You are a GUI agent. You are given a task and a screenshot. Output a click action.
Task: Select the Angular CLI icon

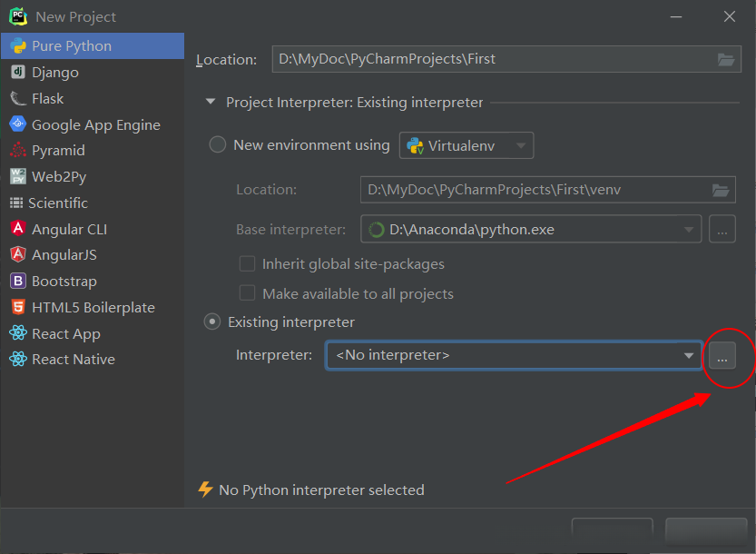click(x=17, y=229)
